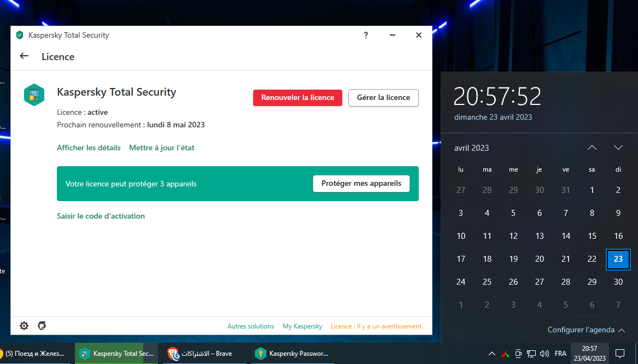Go to previous month with up chevron
Image resolution: width=638 pixels, height=364 pixels.
click(x=592, y=148)
